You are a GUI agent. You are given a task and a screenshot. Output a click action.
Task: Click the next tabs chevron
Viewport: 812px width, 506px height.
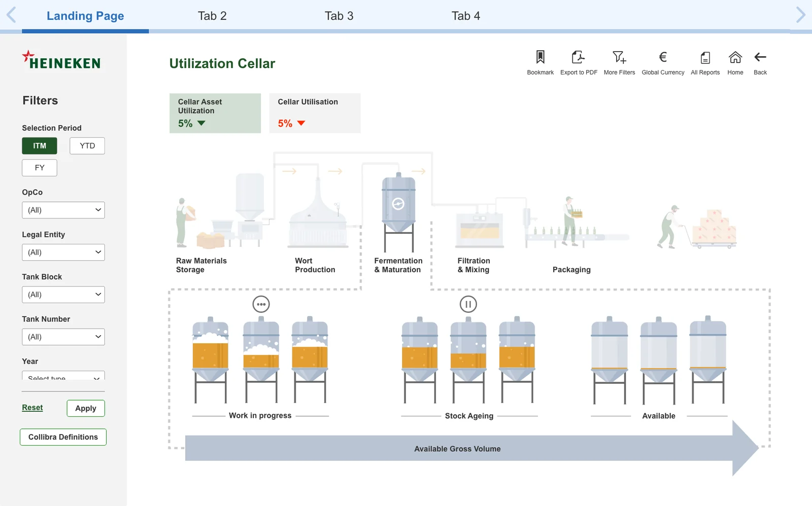pos(800,15)
